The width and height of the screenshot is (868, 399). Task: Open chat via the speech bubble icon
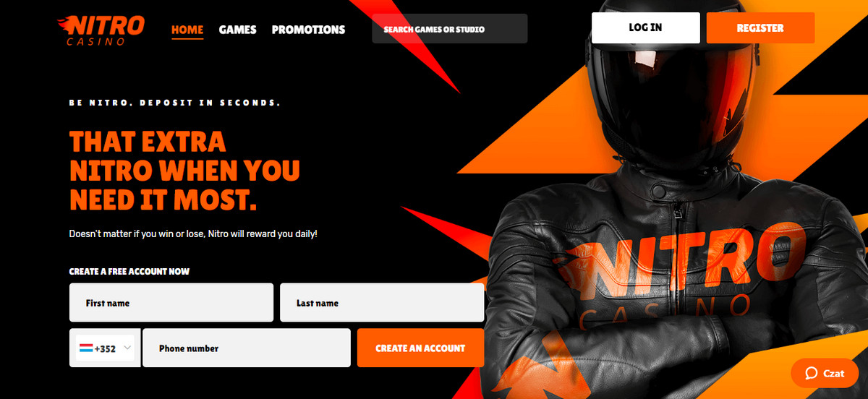[x=812, y=373]
